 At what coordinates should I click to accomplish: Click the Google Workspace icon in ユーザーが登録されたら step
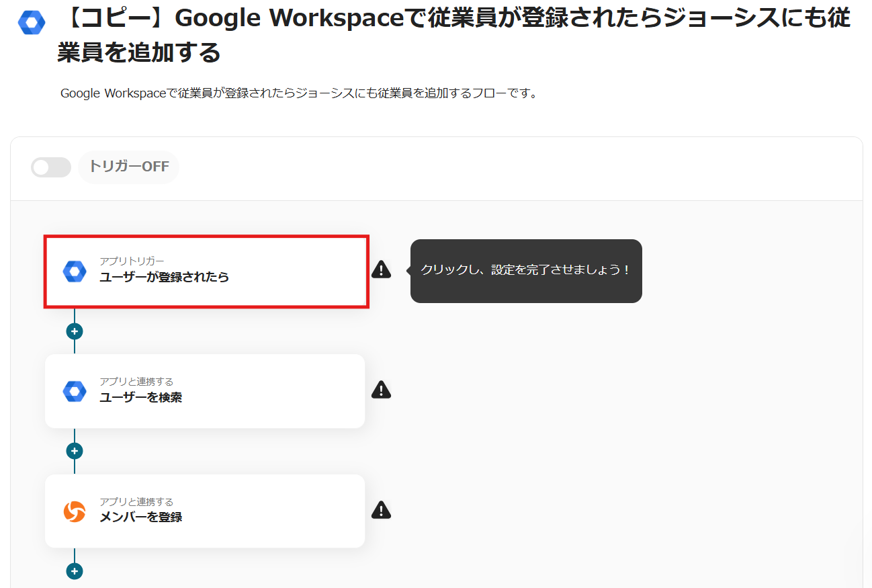pos(75,271)
